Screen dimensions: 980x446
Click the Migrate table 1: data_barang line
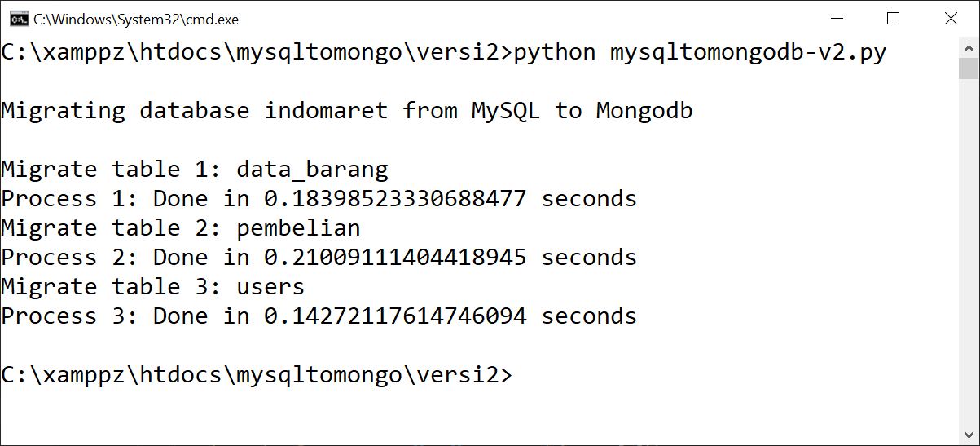click(x=195, y=169)
